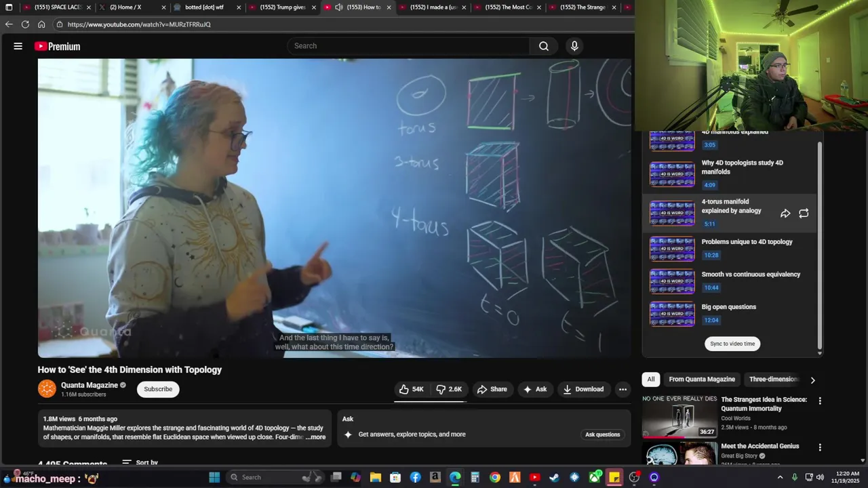
Task: Open Quanta Magazine channel name link
Action: [90, 385]
